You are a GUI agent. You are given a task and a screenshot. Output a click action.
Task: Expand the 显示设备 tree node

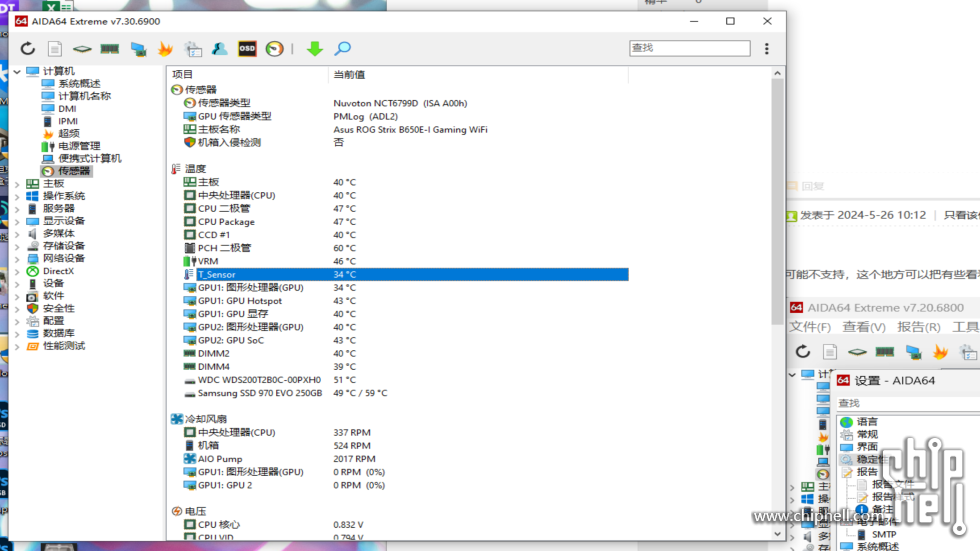17,221
